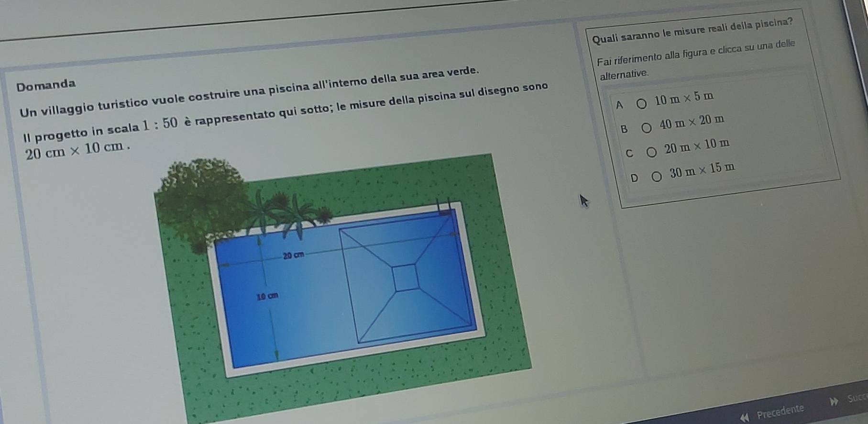This screenshot has height=424, width=868.
Task: Choose radio button for answer C
Action: pyautogui.click(x=652, y=152)
